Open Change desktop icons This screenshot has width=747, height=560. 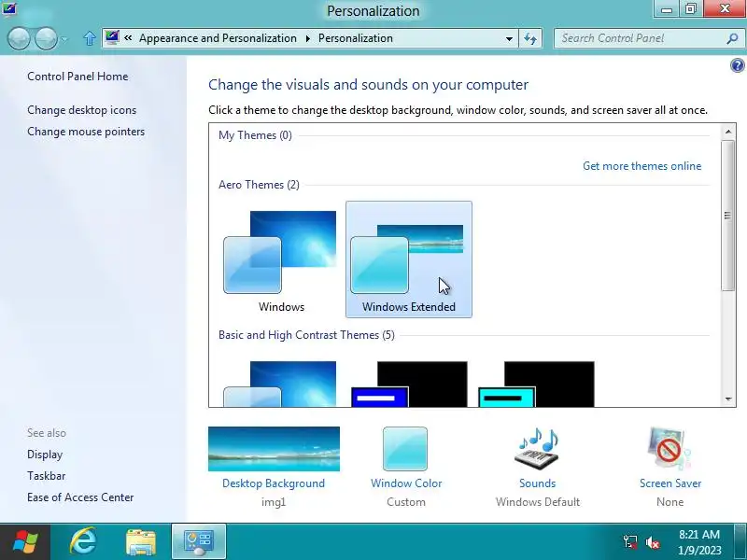(81, 110)
